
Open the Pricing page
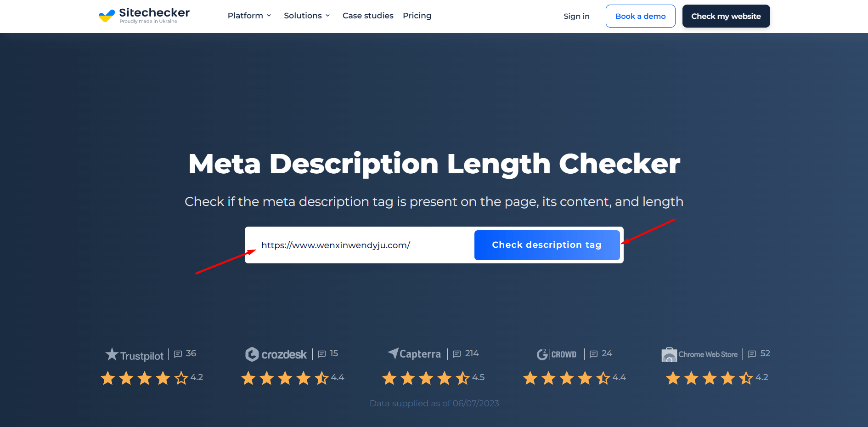click(x=417, y=16)
